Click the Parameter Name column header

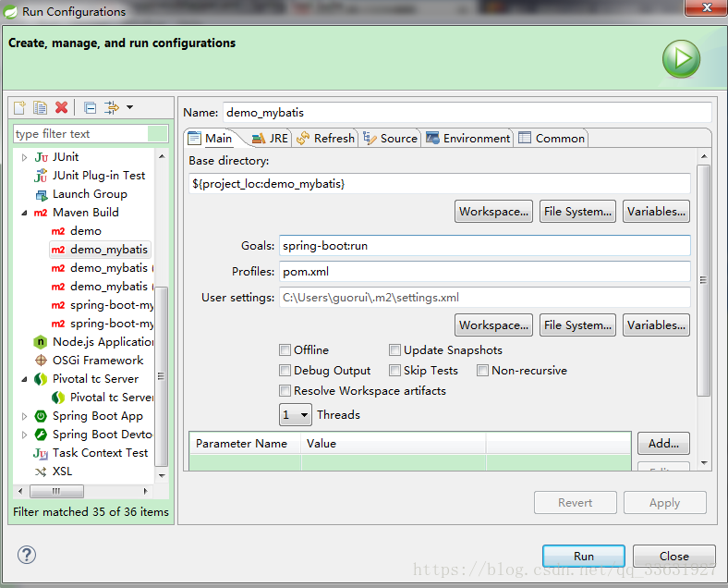(x=245, y=444)
